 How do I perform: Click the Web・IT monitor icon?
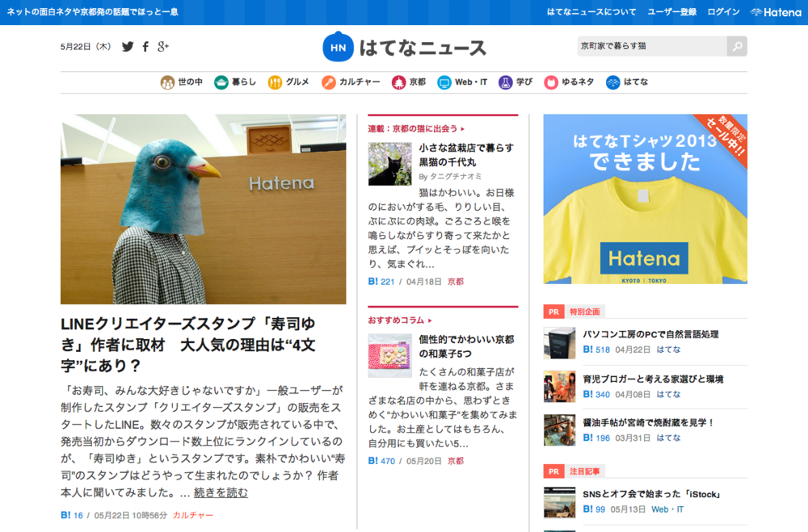pyautogui.click(x=444, y=82)
